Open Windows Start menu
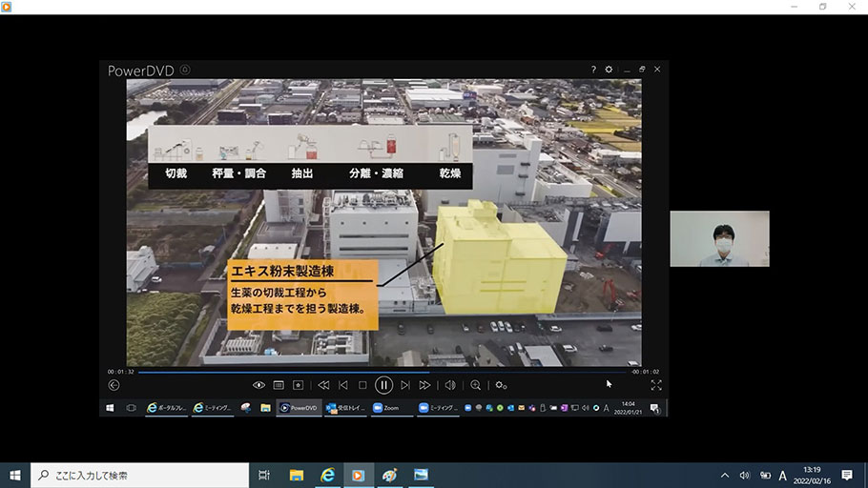 (15, 475)
